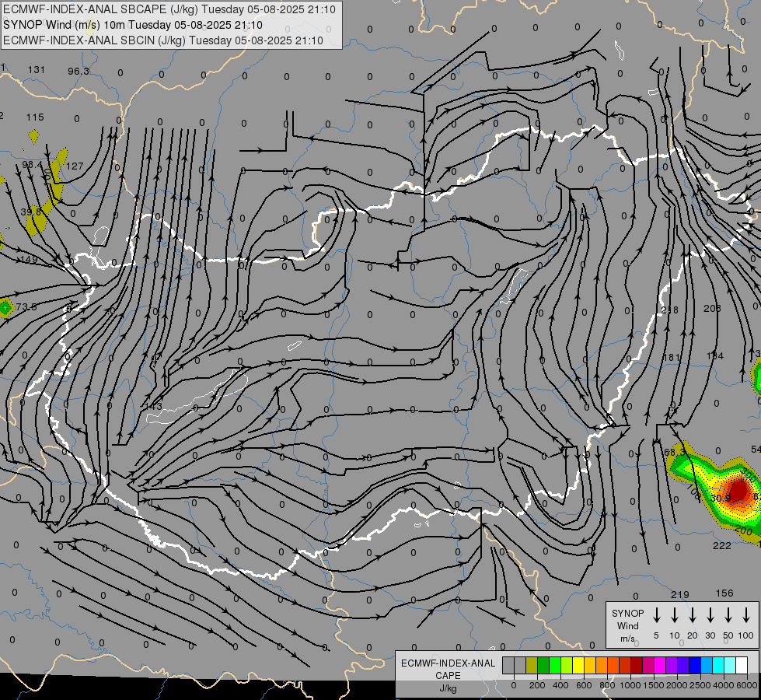Click the 100 m/s wind arrow in legend
Image resolution: width=761 pixels, height=700 pixels.
(x=746, y=614)
